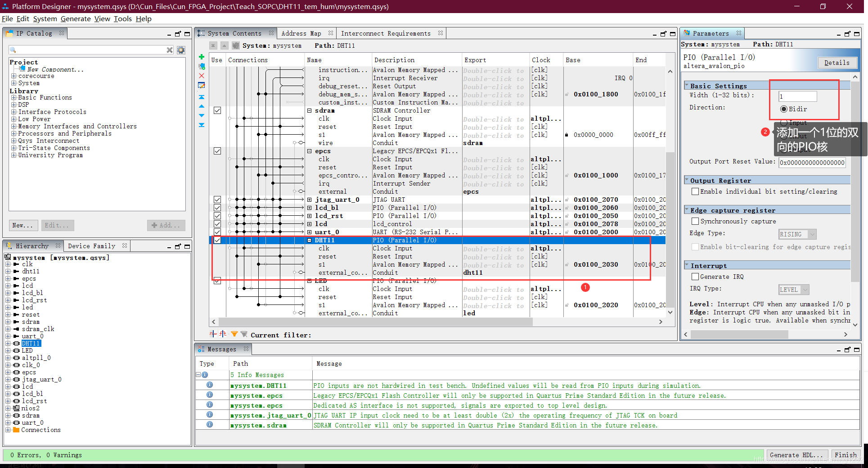Click the red X remove-component icon
Image resolution: width=868 pixels, height=468 pixels.
[202, 76]
